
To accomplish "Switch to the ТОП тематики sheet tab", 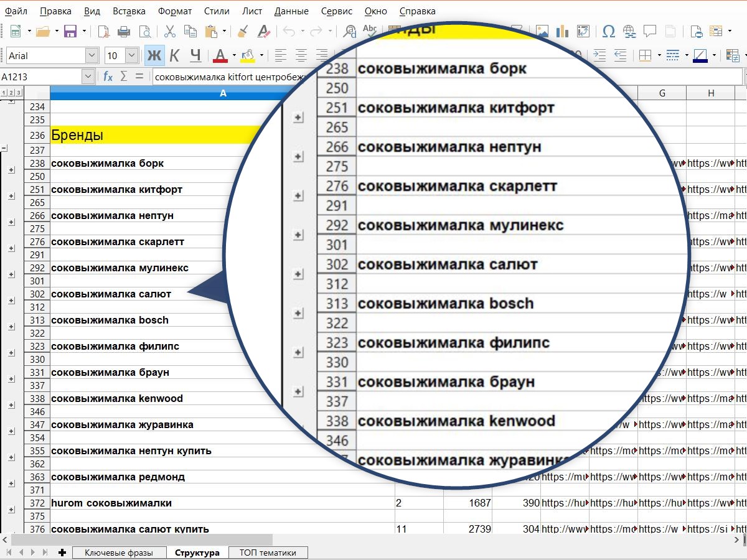I will click(268, 553).
